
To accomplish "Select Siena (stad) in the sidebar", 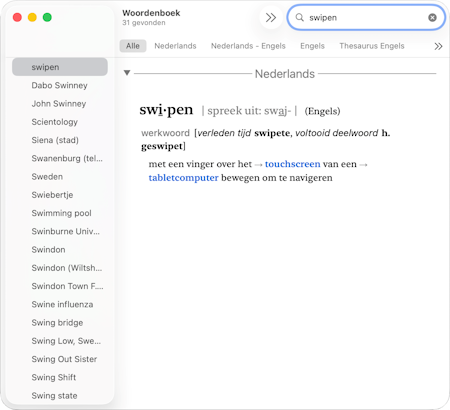I will point(60,140).
